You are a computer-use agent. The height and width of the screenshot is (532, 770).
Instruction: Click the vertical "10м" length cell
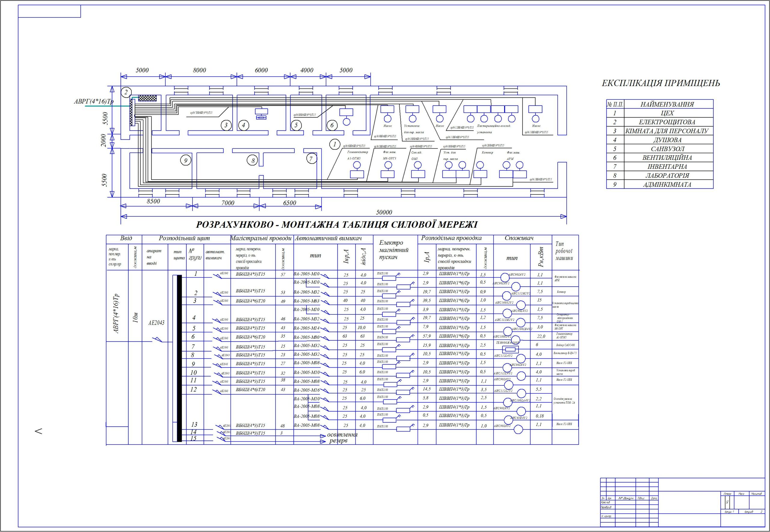[x=135, y=318]
